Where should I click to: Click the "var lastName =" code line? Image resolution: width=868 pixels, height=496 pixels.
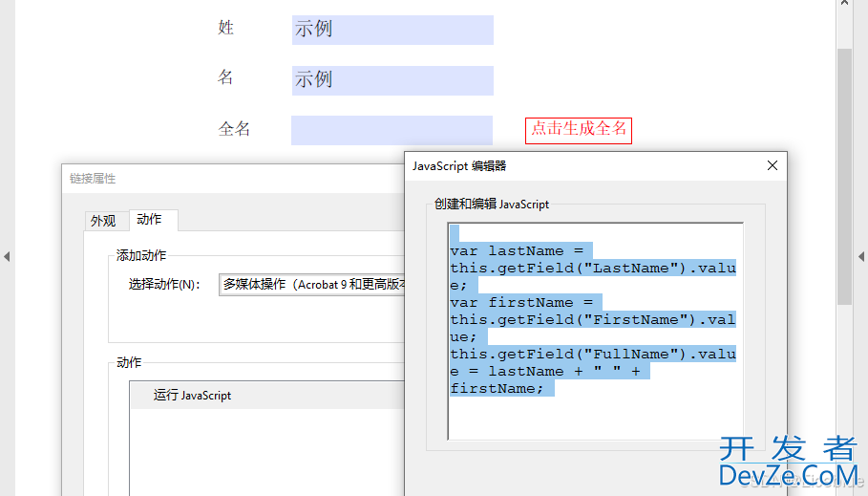tap(517, 251)
